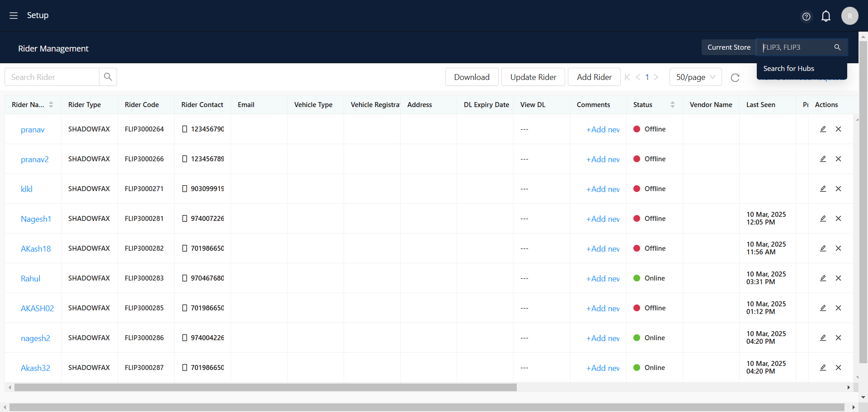Image resolution: width=868 pixels, height=412 pixels.
Task: Click the Download button
Action: point(472,77)
